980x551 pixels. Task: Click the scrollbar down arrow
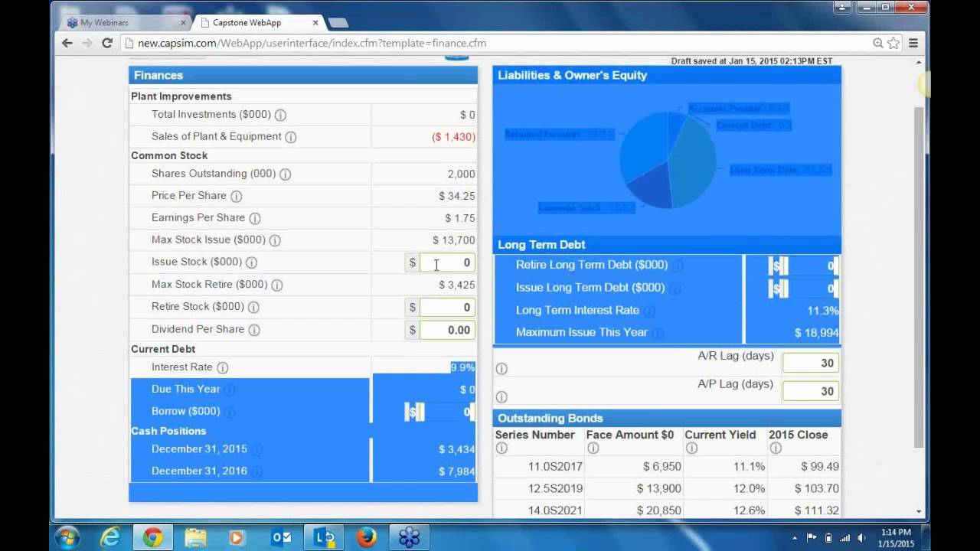pyautogui.click(x=919, y=512)
